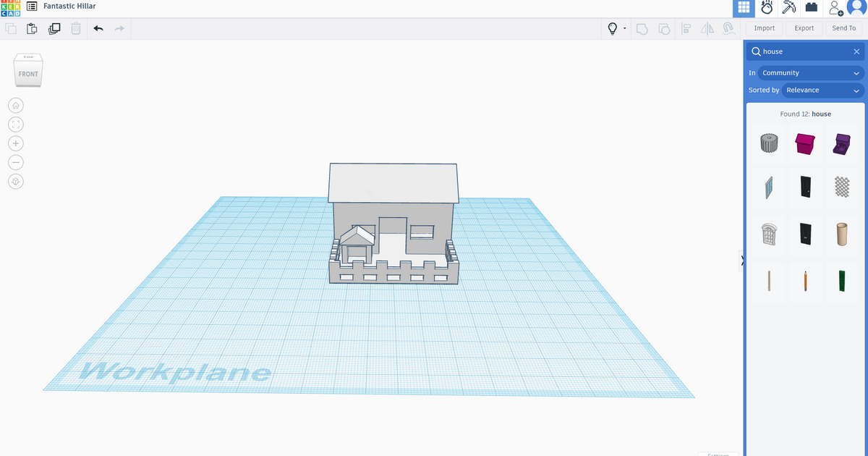Viewport: 868px width, 456px height.
Task: Click the magnet Cruise icon
Action: point(729,28)
